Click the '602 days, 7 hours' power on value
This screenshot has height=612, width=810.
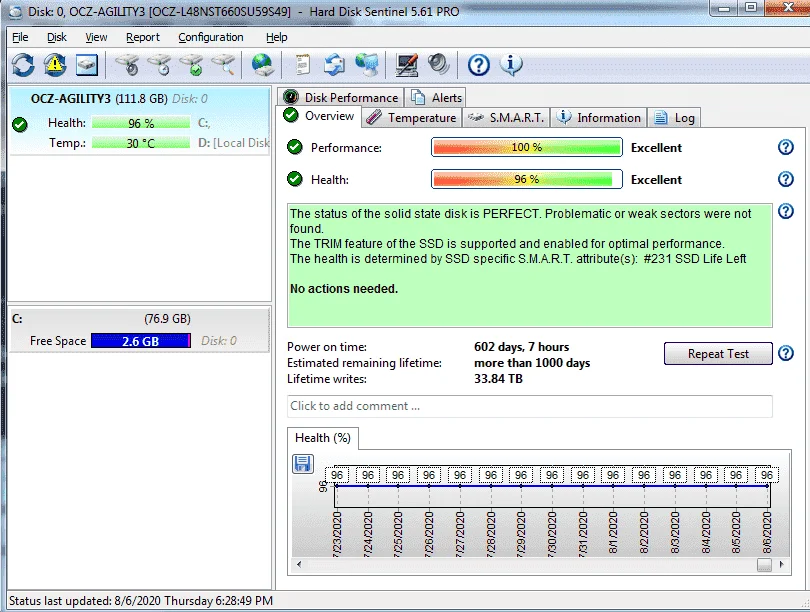click(x=521, y=347)
